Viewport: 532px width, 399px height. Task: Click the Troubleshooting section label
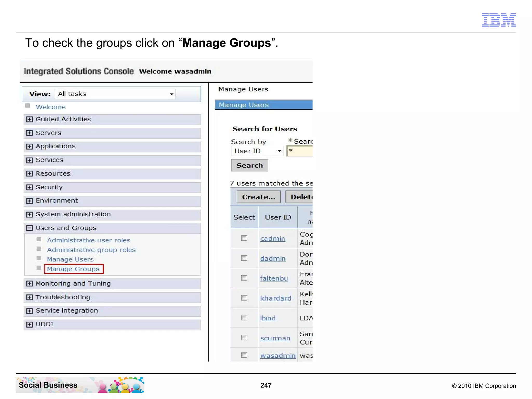click(63, 297)
